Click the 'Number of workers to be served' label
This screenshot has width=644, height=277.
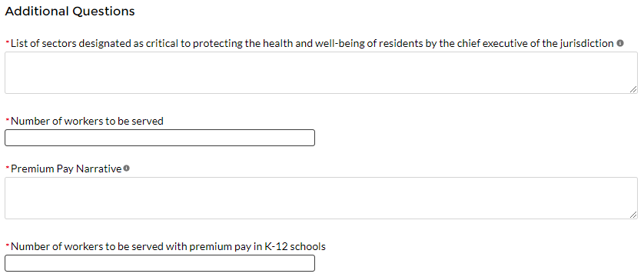click(87, 122)
